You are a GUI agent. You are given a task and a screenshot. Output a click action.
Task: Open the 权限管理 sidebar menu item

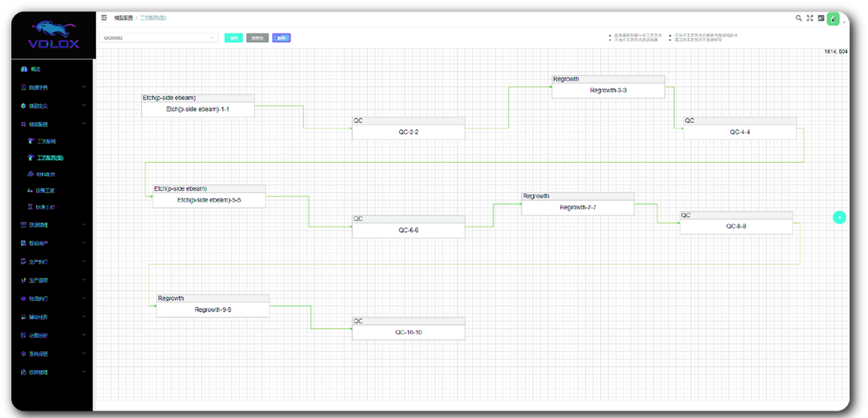(52, 372)
